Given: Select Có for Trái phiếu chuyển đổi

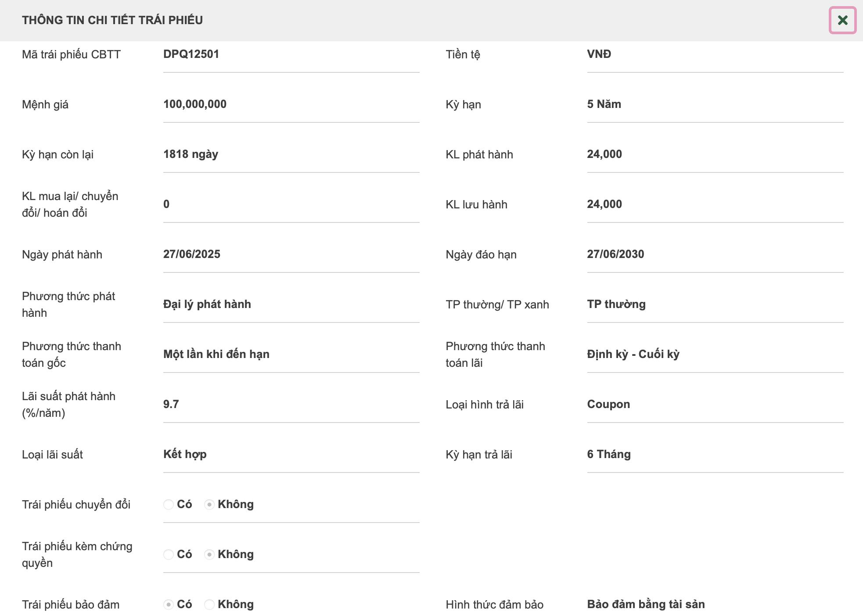Looking at the screenshot, I should pos(169,505).
